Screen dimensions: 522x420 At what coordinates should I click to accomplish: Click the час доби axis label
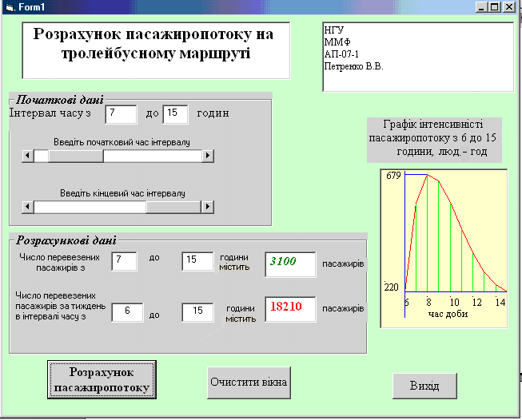tap(448, 314)
